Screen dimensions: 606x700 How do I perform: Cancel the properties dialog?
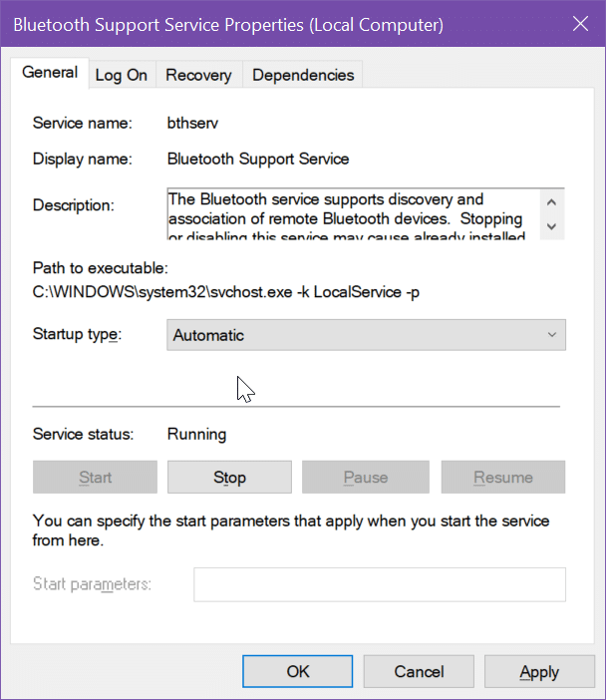pos(419,671)
